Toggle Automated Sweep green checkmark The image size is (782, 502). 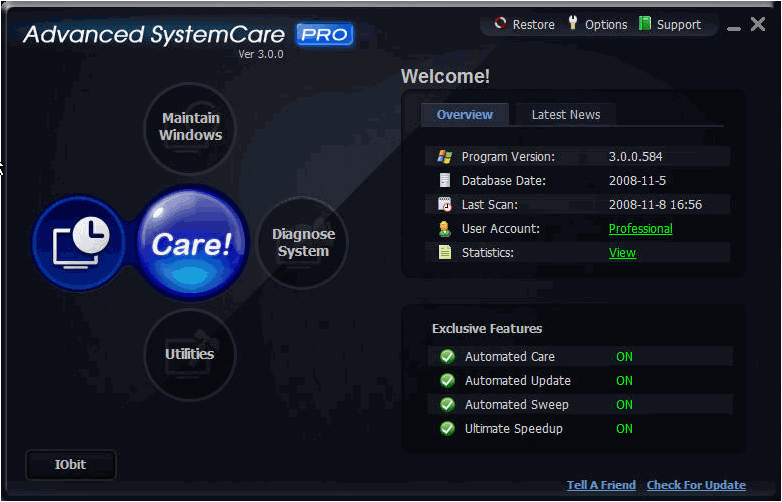(x=447, y=405)
